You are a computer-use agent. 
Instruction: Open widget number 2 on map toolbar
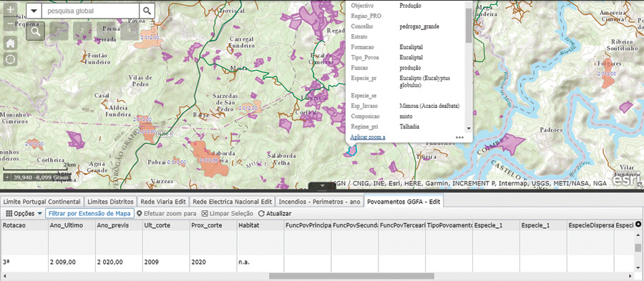pyautogui.click(x=82, y=31)
